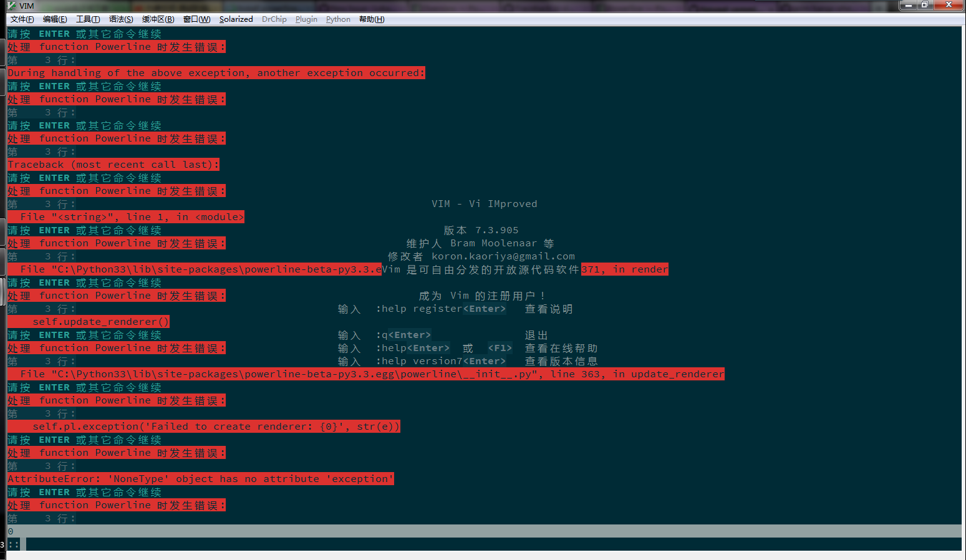
Task: Click the '版本 7.3.905' version text
Action: click(x=481, y=230)
